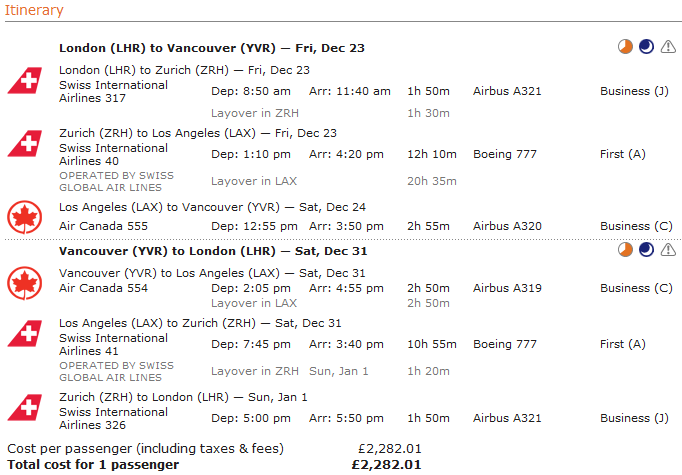Click the return warning triangle icon

pos(668,250)
